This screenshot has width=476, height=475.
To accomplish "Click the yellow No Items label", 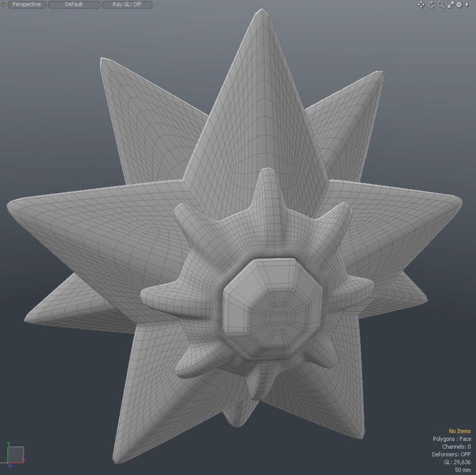I will [459, 431].
